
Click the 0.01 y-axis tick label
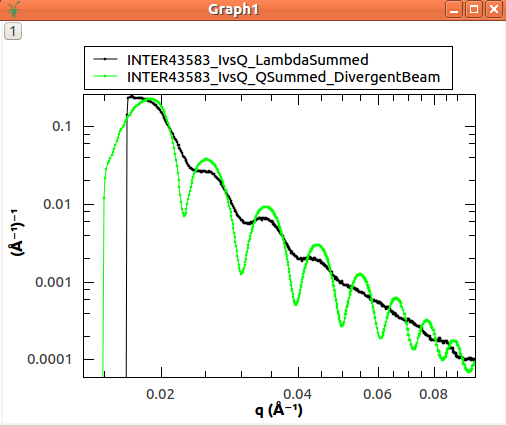[57, 204]
